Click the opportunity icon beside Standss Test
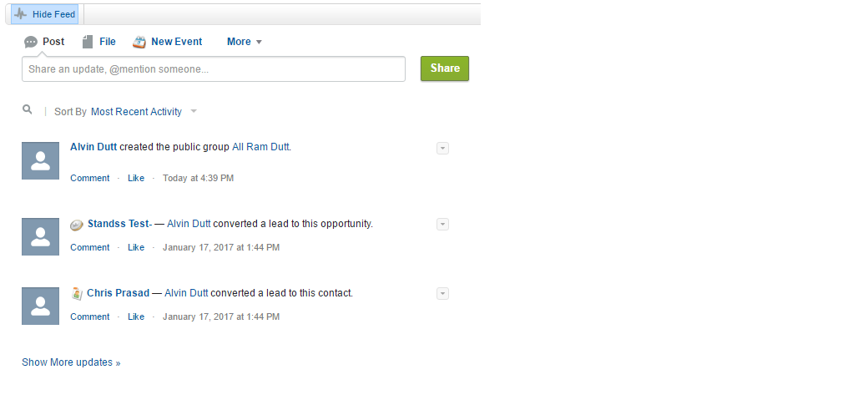Image resolution: width=868 pixels, height=395 pixels. (x=77, y=224)
